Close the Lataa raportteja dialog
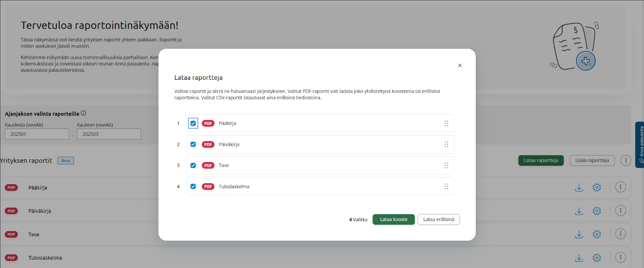The image size is (644, 268). coord(460,65)
